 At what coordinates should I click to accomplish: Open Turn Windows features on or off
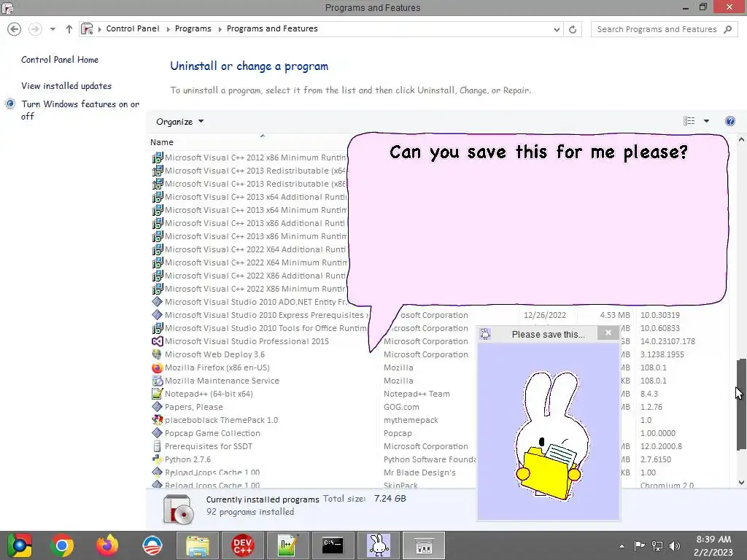click(80, 110)
